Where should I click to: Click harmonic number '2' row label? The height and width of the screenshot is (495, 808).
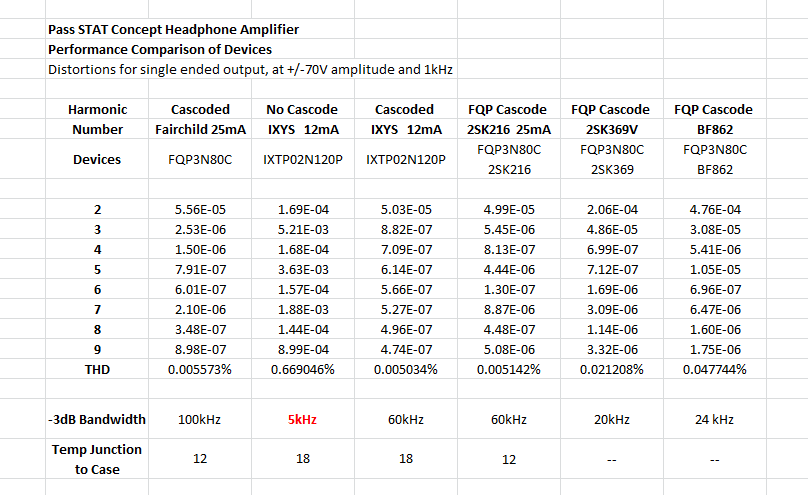[97, 210]
